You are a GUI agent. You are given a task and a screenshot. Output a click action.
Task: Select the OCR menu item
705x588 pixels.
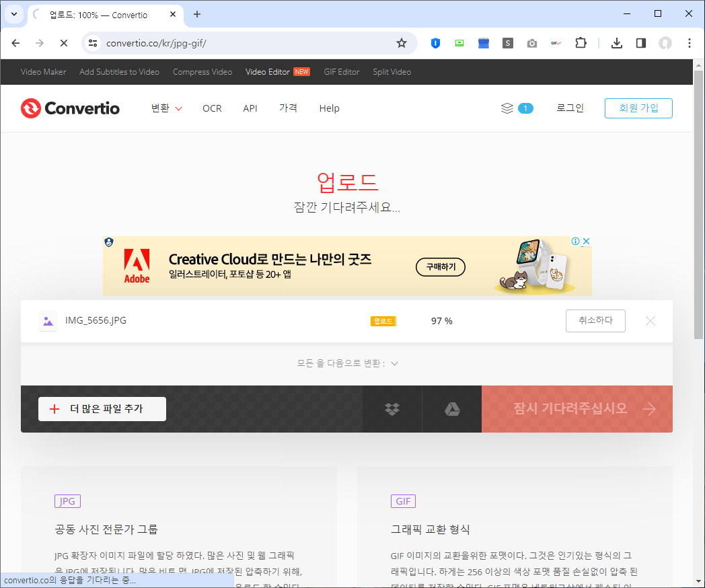tap(212, 108)
